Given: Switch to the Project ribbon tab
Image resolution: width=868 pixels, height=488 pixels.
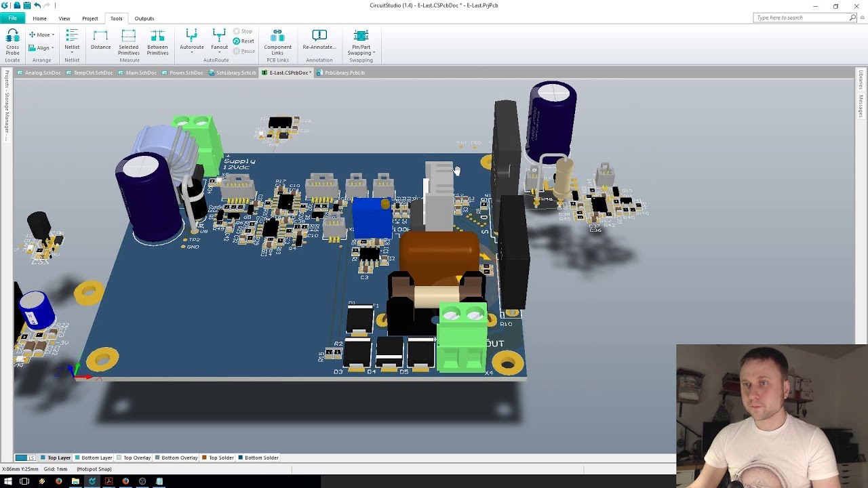Looking at the screenshot, I should coord(90,18).
